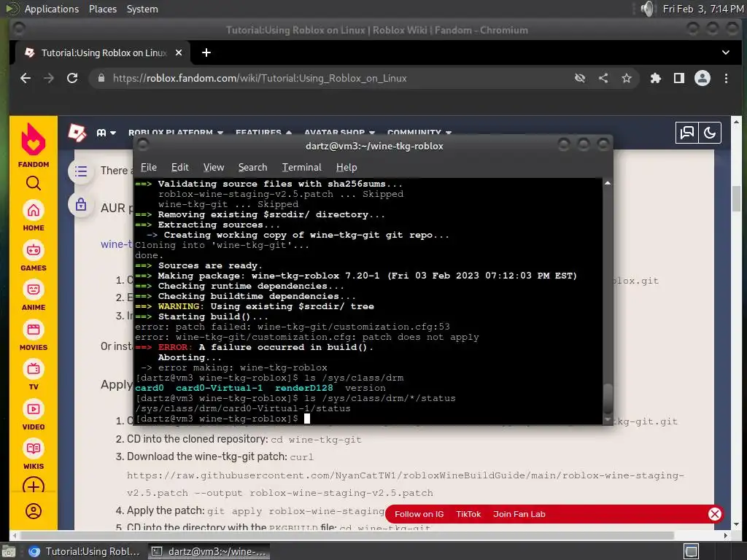Bookmark this page with the star
Screen dimensions: 747x560
(627, 78)
